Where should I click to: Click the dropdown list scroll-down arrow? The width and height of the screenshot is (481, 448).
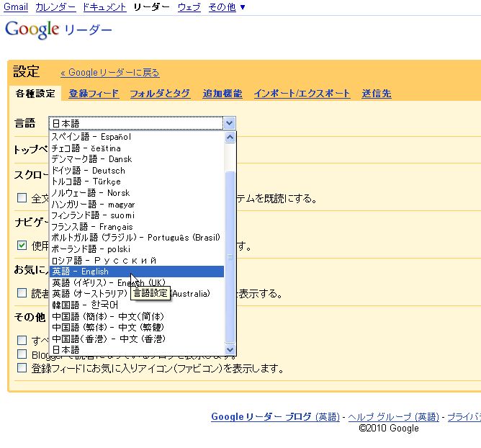230,349
